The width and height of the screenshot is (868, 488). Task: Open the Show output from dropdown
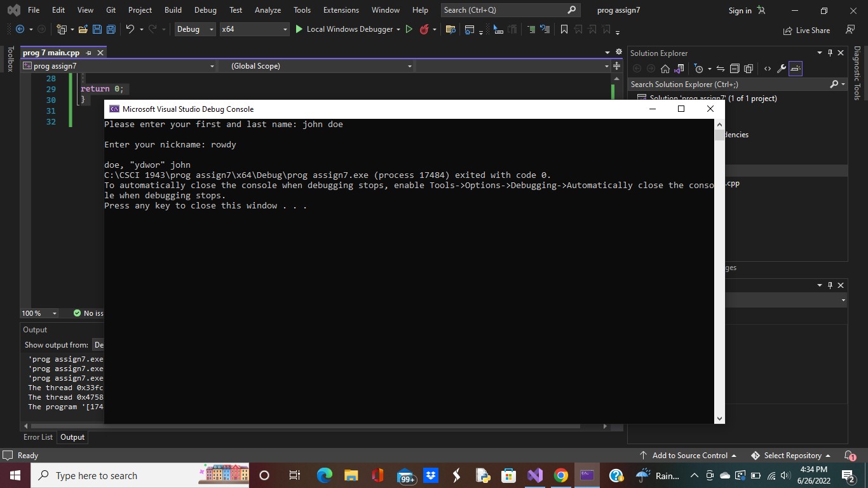coord(100,344)
